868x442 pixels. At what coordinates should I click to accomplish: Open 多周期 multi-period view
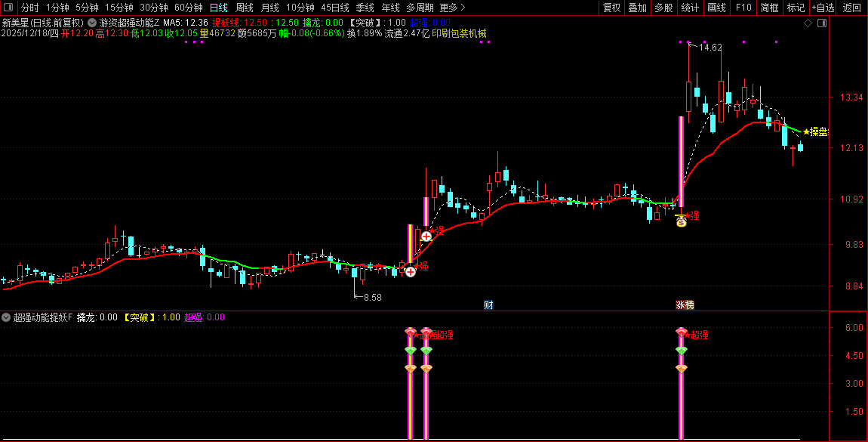[420, 8]
